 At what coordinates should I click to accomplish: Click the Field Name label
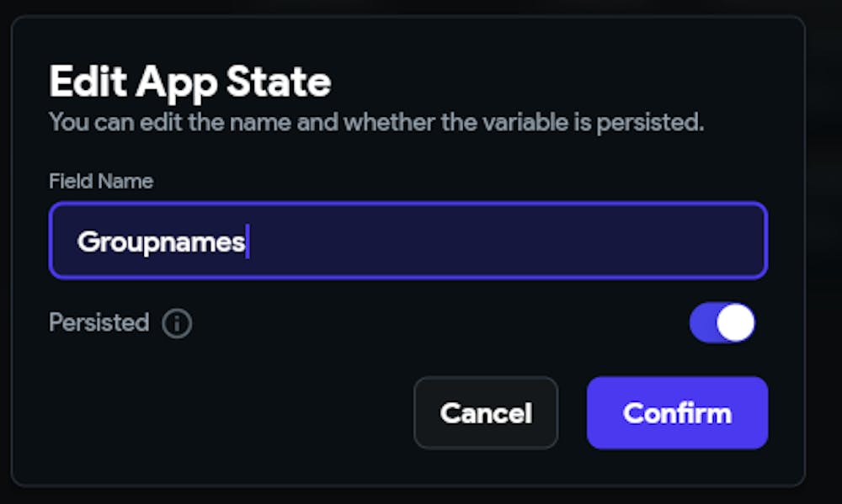(x=101, y=181)
